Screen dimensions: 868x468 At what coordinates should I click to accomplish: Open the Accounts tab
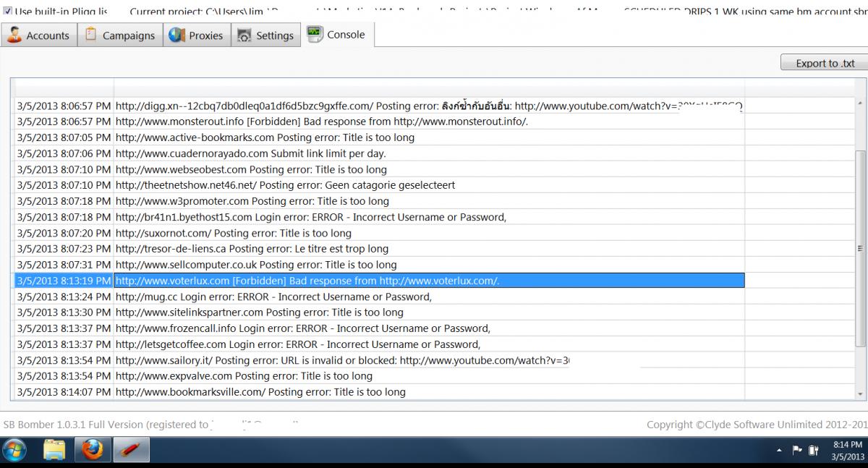39,35
